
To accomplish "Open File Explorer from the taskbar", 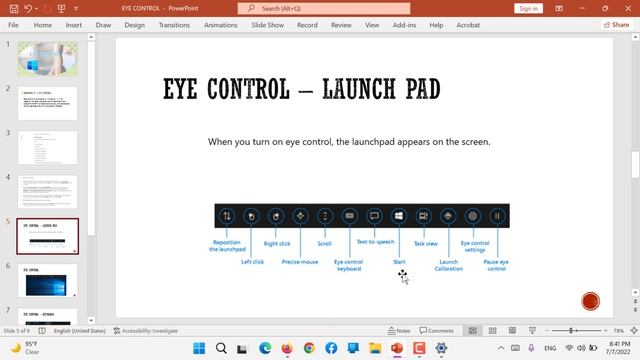I will [375, 348].
